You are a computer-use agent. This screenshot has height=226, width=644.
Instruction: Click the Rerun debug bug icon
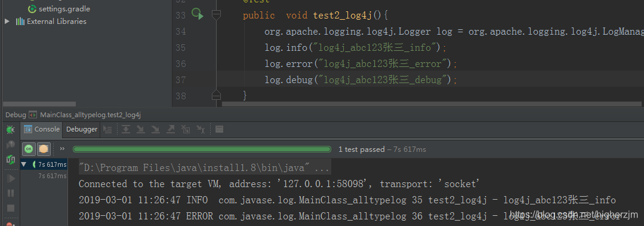point(11,130)
